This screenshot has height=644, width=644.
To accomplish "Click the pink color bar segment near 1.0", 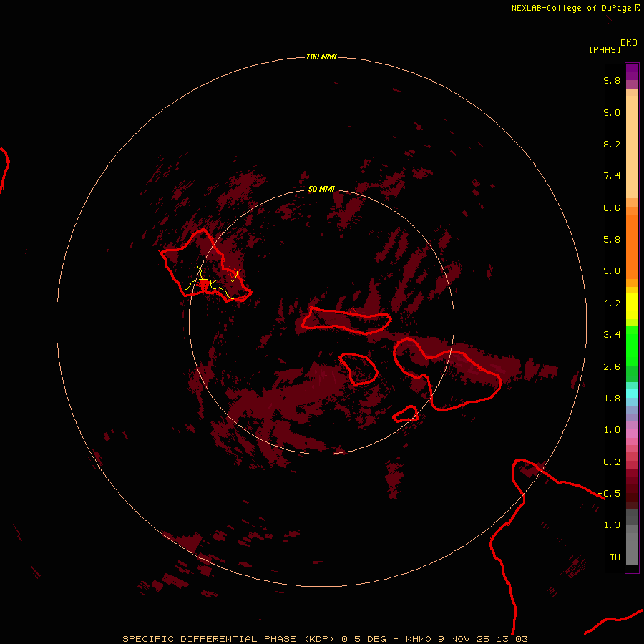I will point(632,434).
